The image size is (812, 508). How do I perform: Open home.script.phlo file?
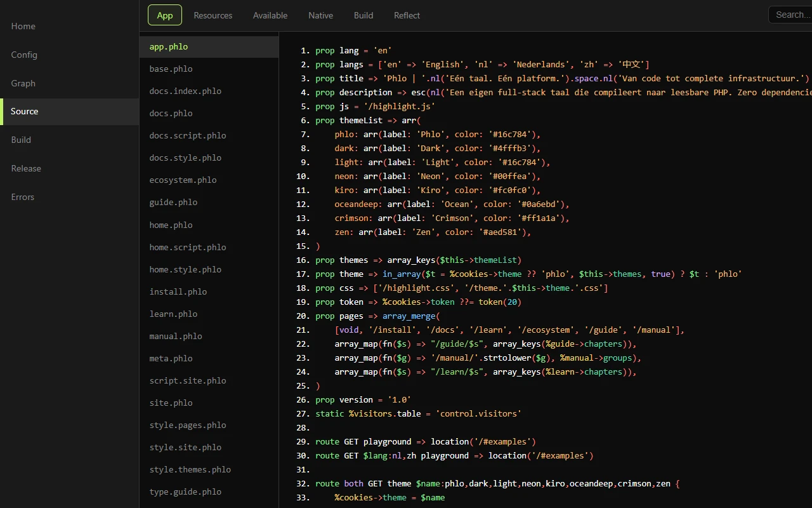click(209, 248)
